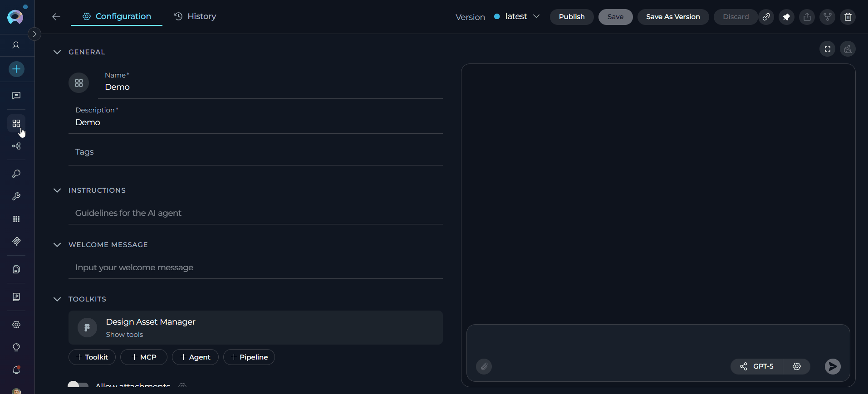Send the chat message with arrow button

coord(832,366)
